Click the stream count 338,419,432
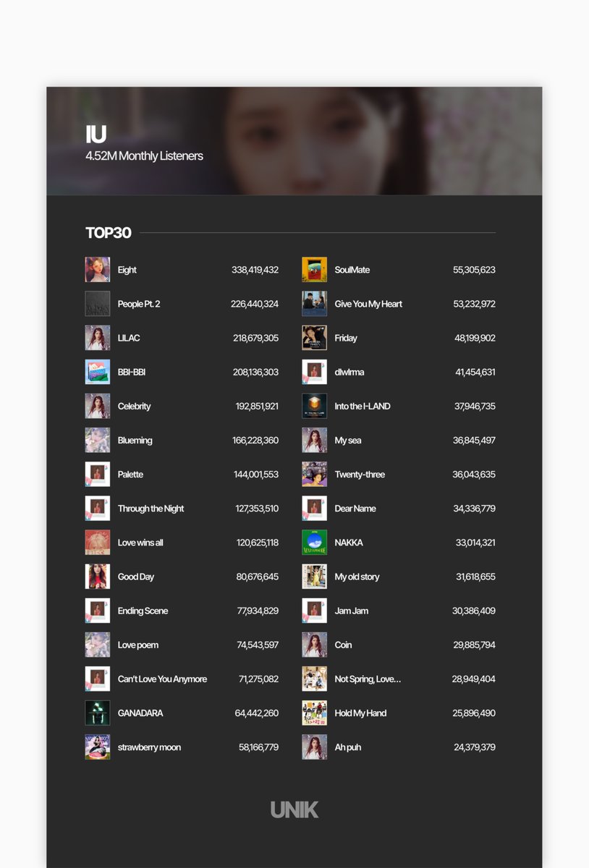Screen dimensions: 589x868 click(255, 270)
